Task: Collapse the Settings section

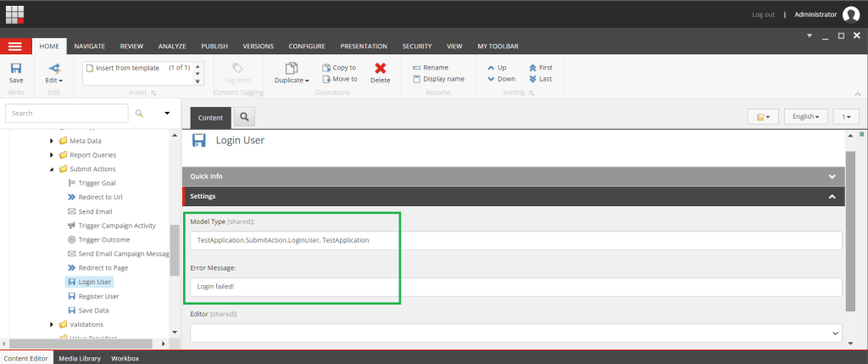Action: coord(832,197)
